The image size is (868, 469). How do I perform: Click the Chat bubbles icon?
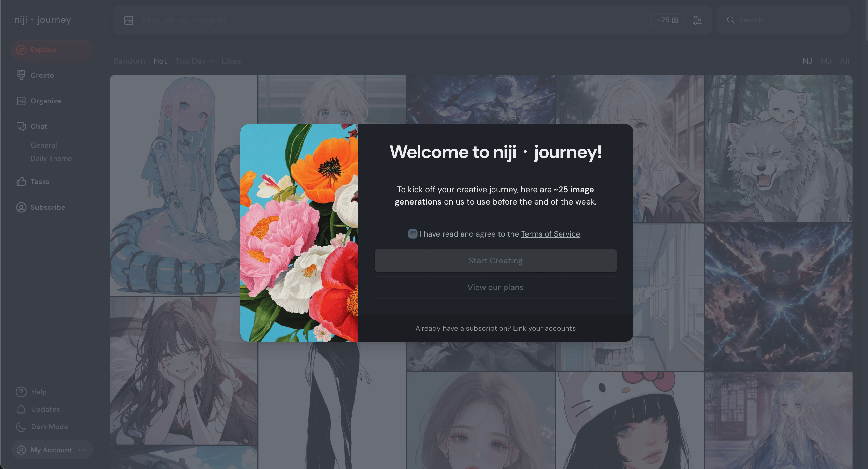(x=21, y=126)
